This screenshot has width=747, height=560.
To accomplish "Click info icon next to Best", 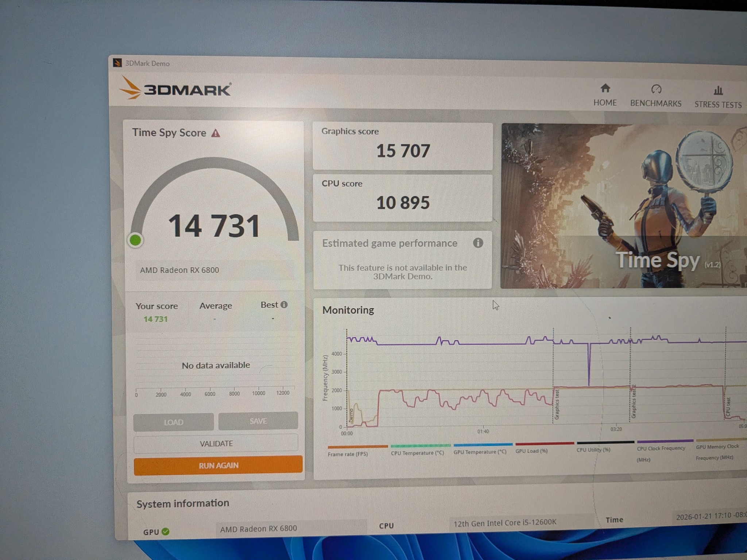I will coord(284,304).
